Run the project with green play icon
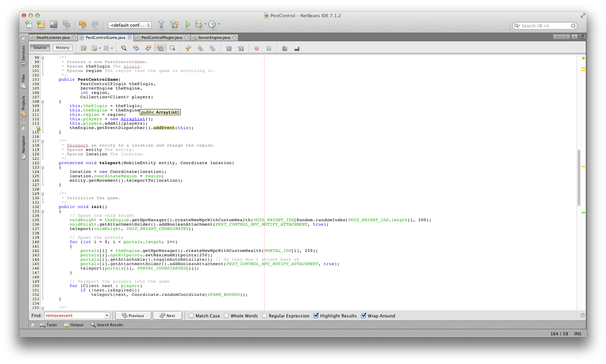 188,24
